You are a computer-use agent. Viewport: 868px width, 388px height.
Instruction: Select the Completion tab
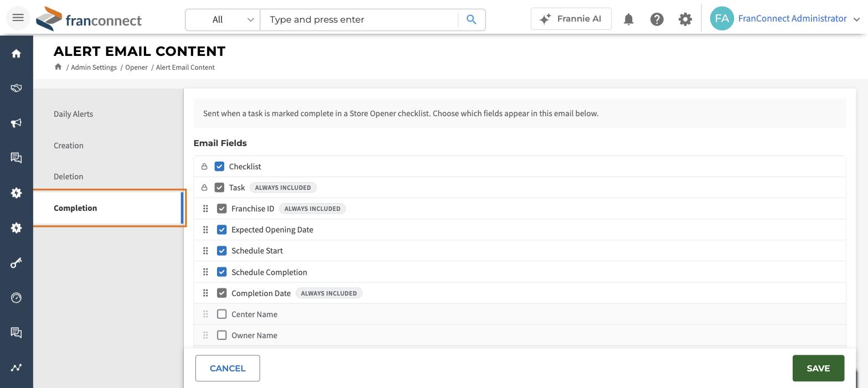click(x=108, y=208)
